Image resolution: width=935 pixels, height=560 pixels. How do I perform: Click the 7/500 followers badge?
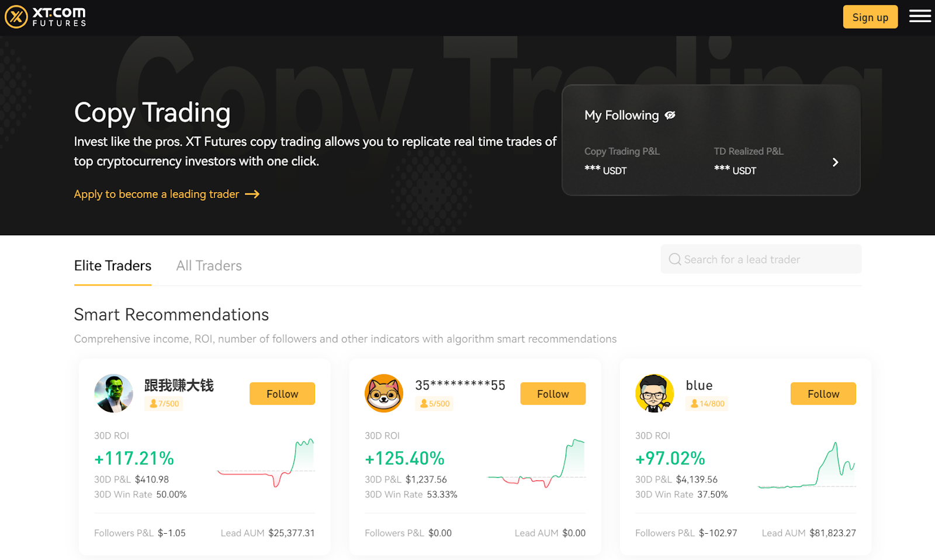tap(164, 404)
